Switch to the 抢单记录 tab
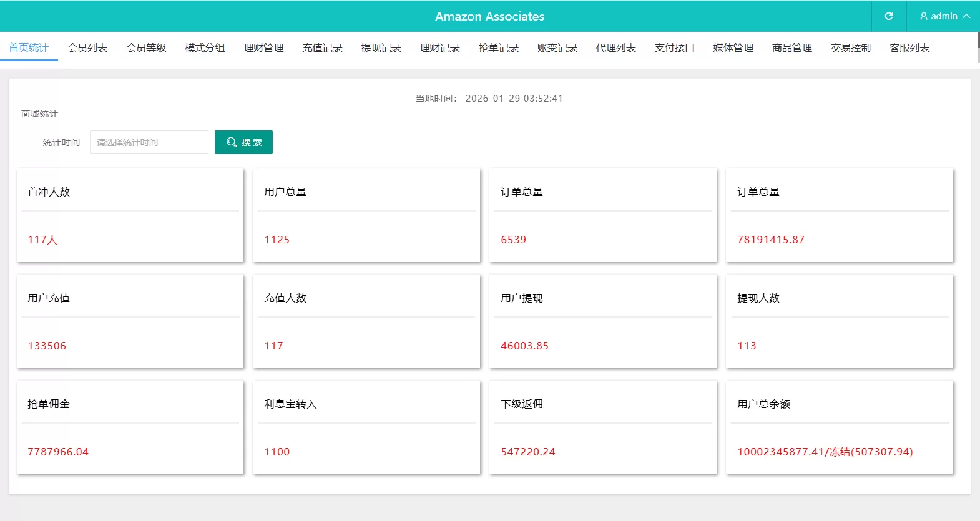The width and height of the screenshot is (980, 521). [x=498, y=48]
